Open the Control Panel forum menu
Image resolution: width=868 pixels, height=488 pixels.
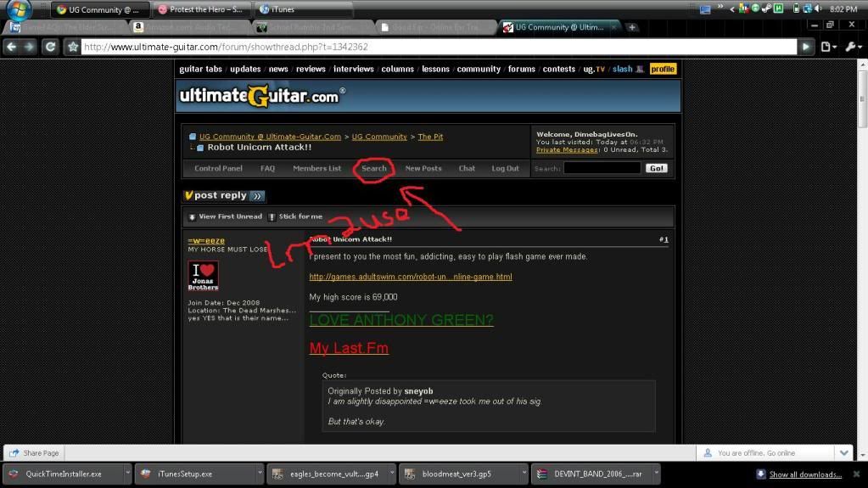218,168
